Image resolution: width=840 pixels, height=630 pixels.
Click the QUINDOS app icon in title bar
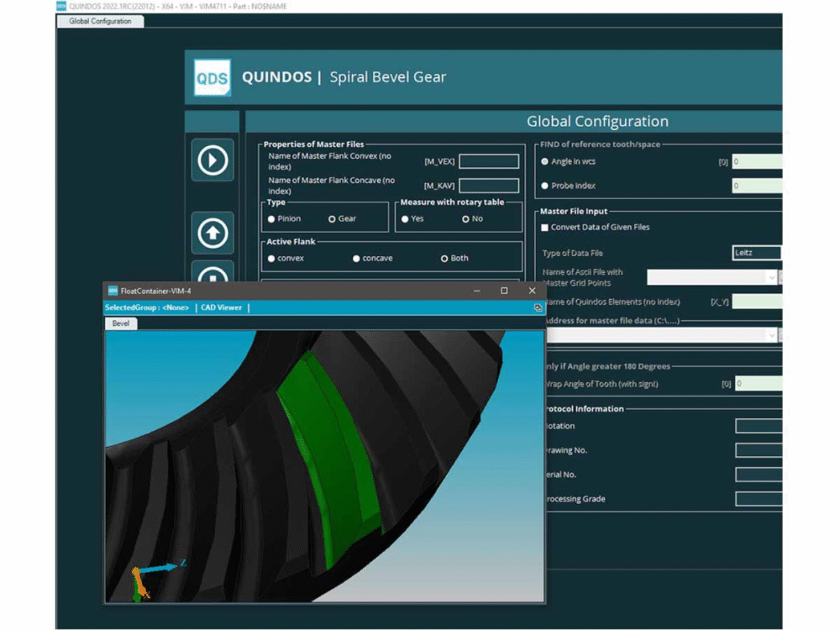point(61,6)
